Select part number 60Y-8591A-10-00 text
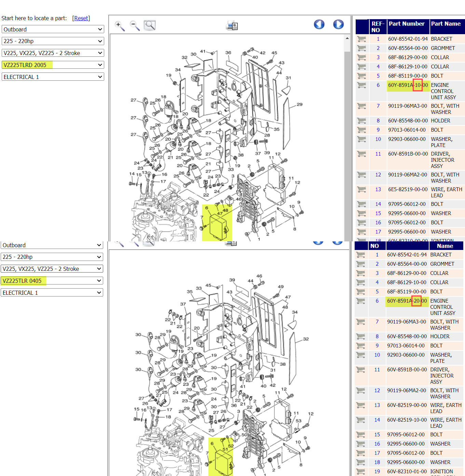 [408, 85]
